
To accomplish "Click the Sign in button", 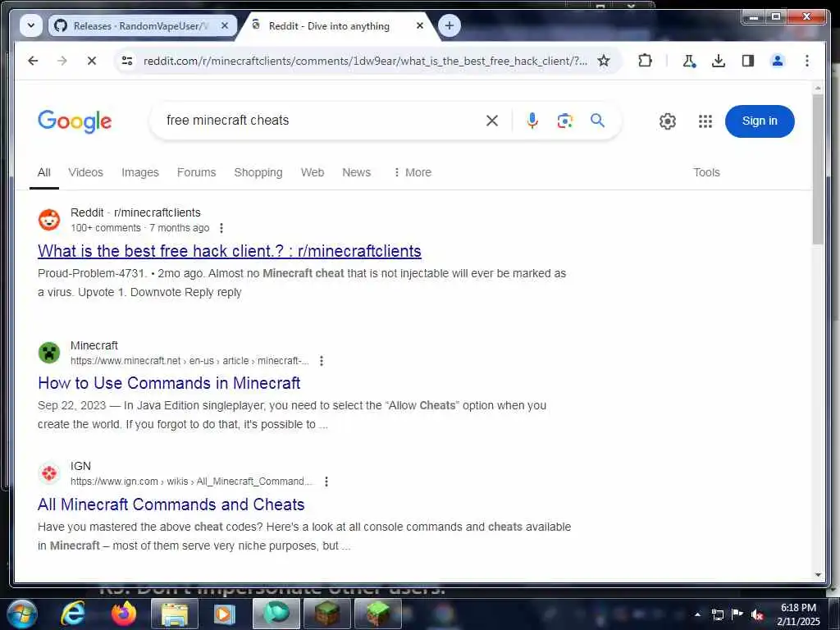I will pos(760,121).
